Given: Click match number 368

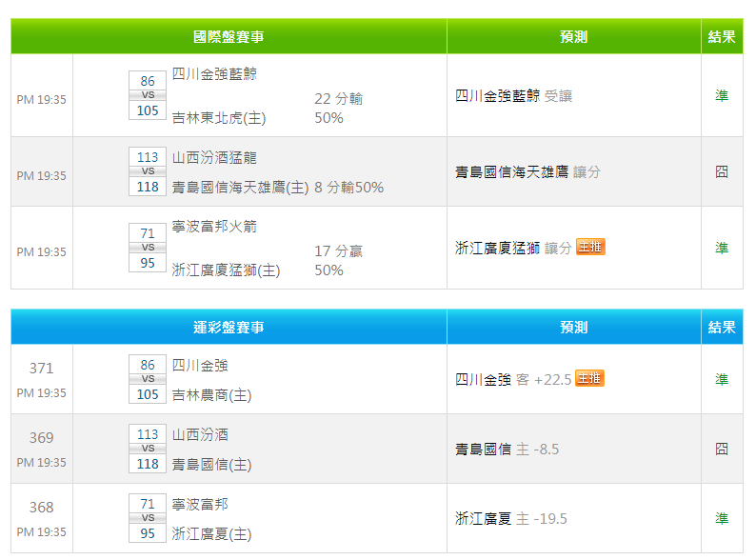Looking at the screenshot, I should [42, 508].
